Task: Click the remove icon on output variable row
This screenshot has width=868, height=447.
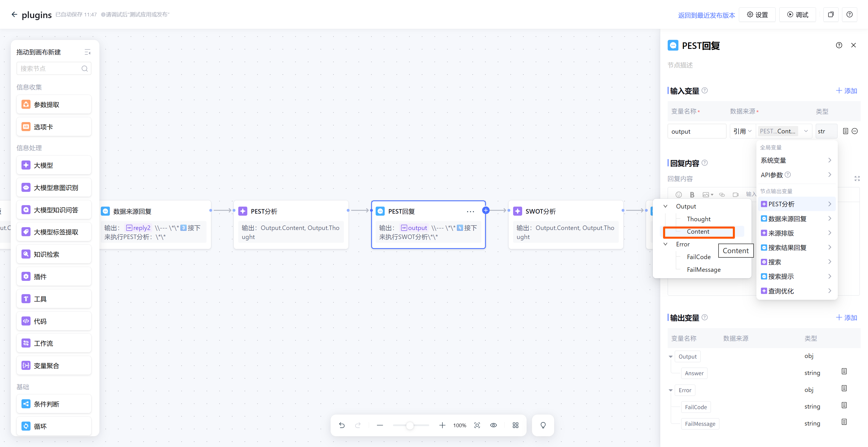Action: point(854,131)
